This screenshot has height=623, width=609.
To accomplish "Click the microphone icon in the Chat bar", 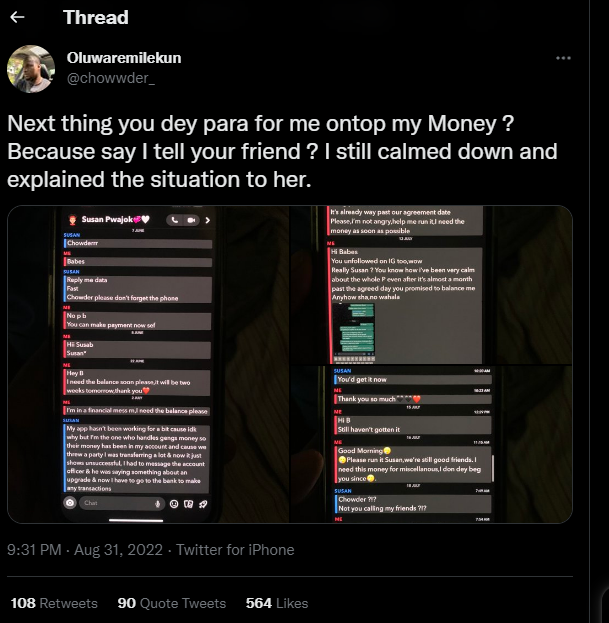I will tap(159, 503).
